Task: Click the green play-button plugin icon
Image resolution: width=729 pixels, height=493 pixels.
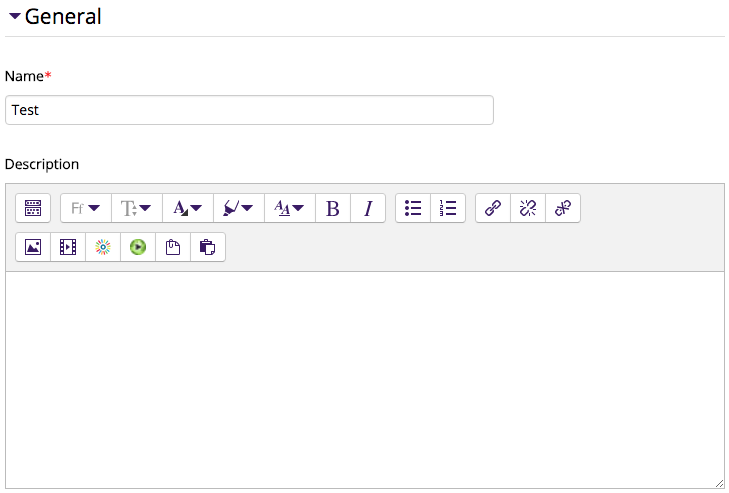Action: tap(138, 247)
